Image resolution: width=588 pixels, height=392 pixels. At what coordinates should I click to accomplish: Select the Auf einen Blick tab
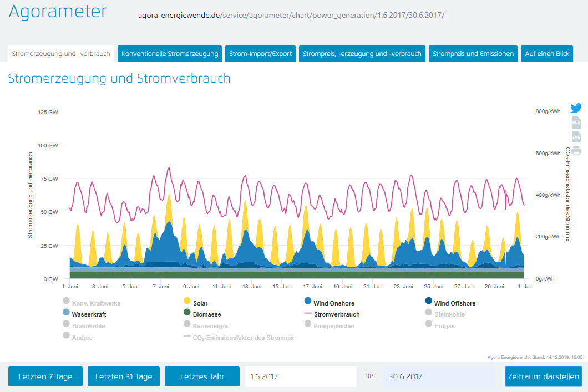click(x=546, y=54)
